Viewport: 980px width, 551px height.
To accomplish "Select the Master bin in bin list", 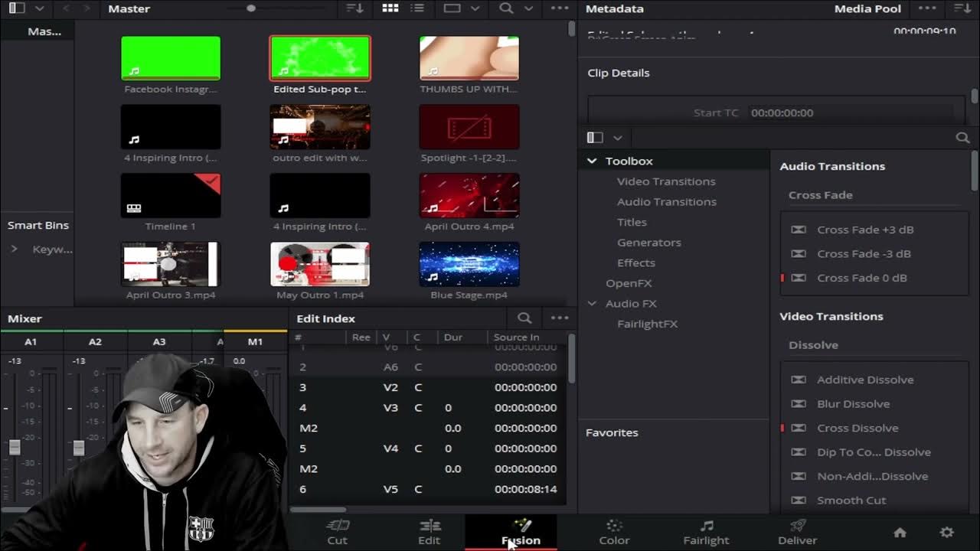I will point(44,31).
